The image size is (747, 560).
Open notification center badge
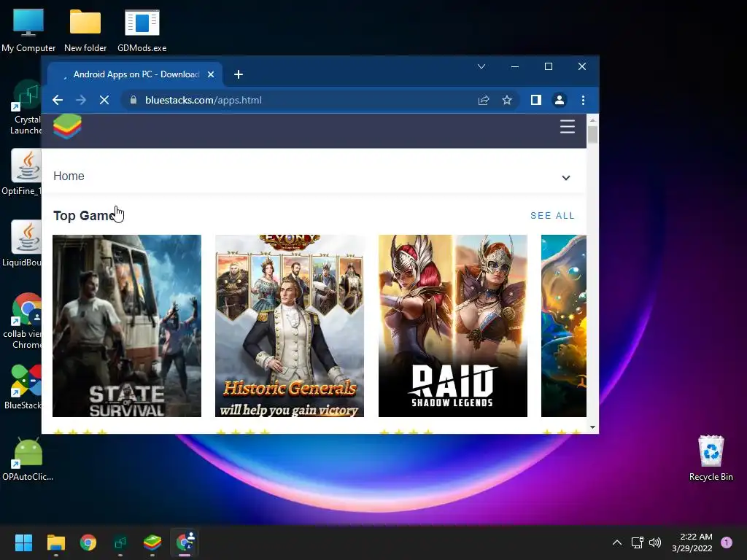[727, 542]
